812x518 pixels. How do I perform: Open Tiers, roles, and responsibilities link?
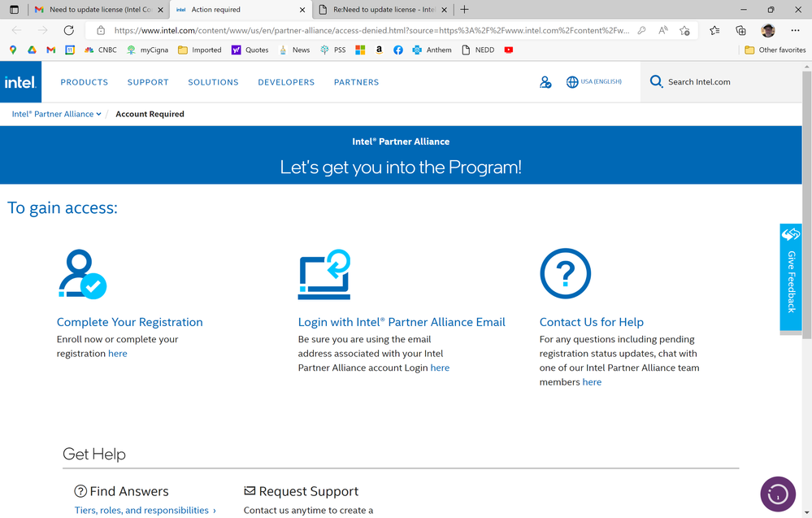(x=145, y=510)
